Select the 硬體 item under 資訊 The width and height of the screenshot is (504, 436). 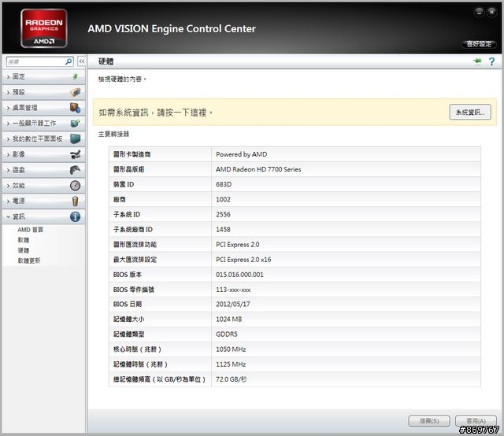24,250
